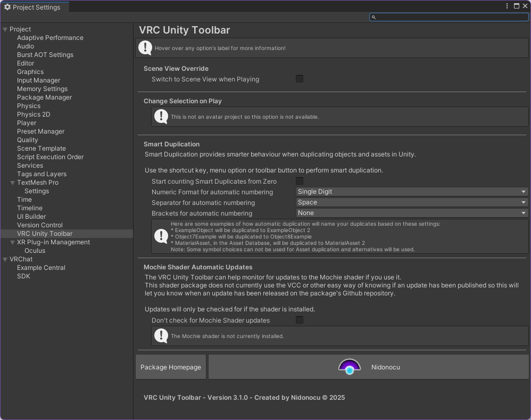Click the Separator for automatic numbering label
This screenshot has height=420, width=531.
[x=203, y=203]
